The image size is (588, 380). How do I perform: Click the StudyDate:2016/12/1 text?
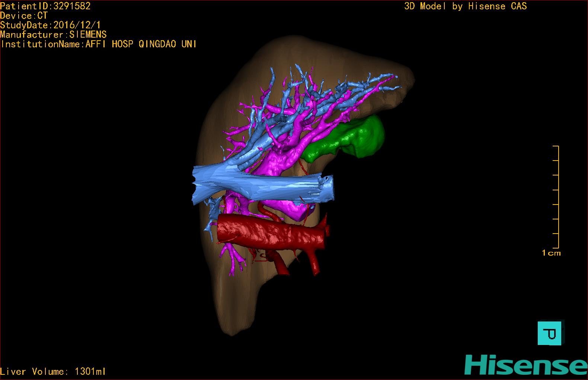coord(51,25)
